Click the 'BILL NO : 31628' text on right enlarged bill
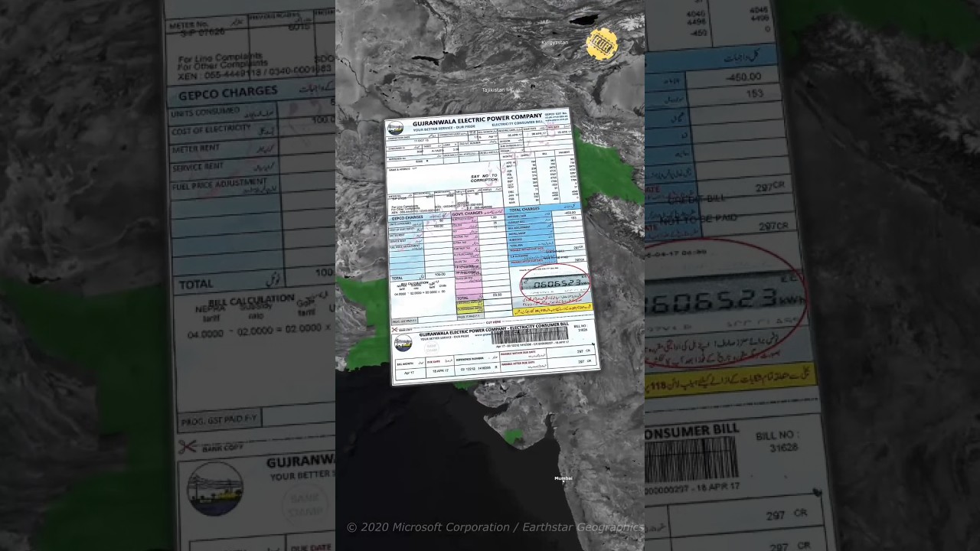The image size is (980, 551). 778,441
